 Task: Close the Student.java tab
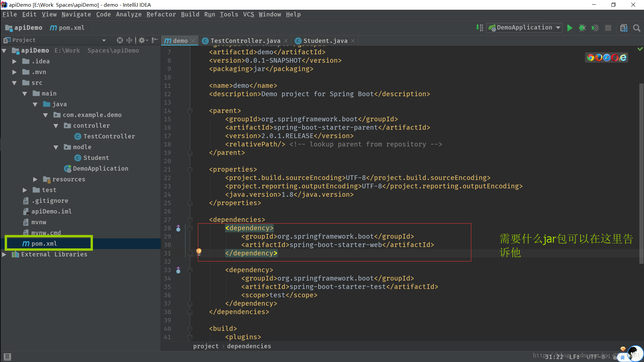(353, 41)
